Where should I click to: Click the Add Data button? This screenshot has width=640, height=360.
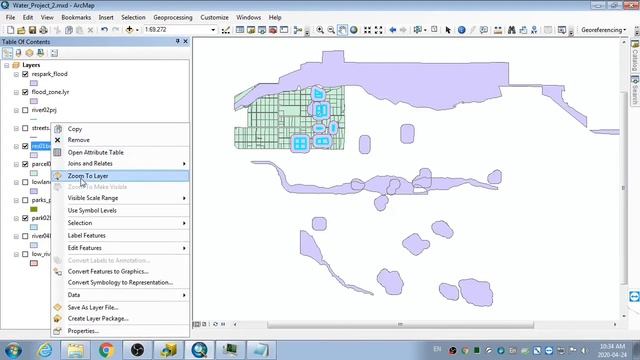[129, 30]
